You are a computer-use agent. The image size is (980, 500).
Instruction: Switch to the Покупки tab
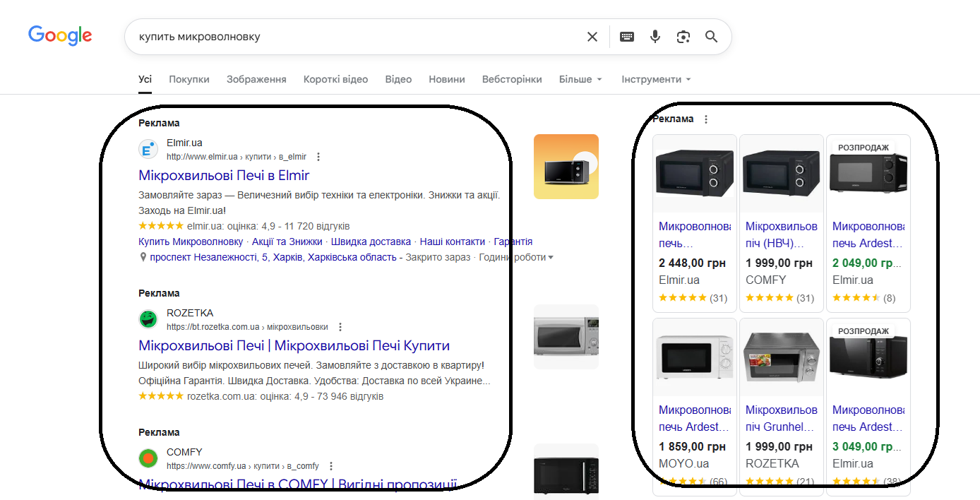point(189,79)
